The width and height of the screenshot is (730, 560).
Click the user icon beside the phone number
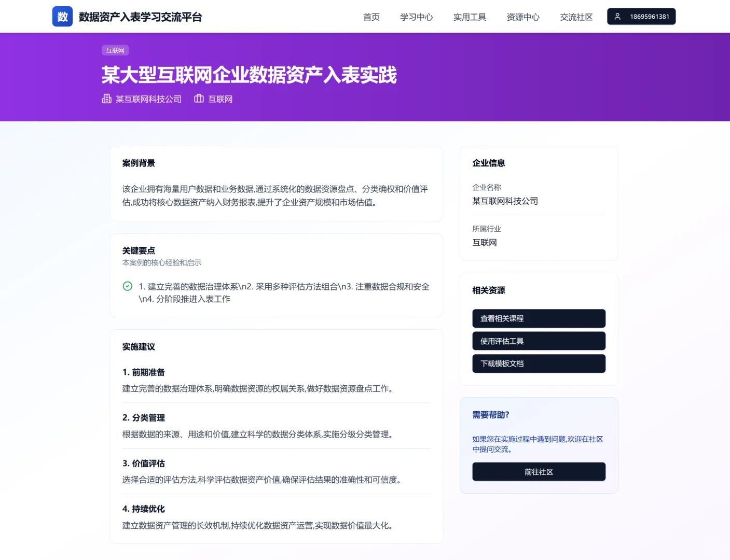(x=617, y=16)
